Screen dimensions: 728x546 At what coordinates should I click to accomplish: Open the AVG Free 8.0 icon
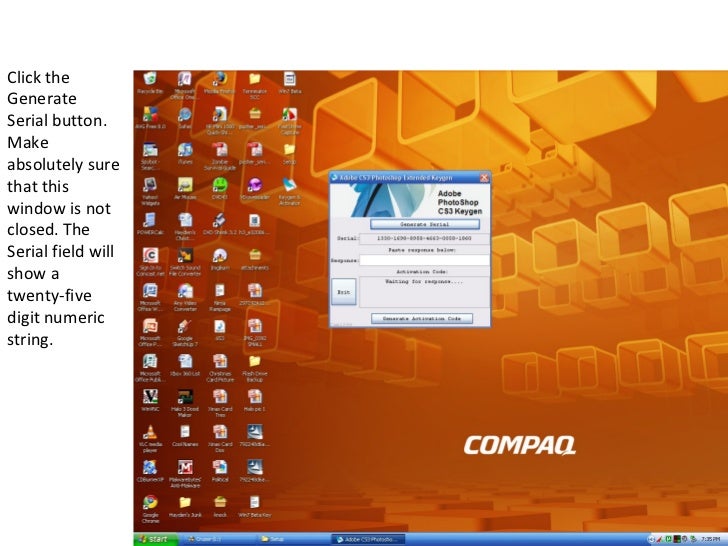pyautogui.click(x=150, y=117)
